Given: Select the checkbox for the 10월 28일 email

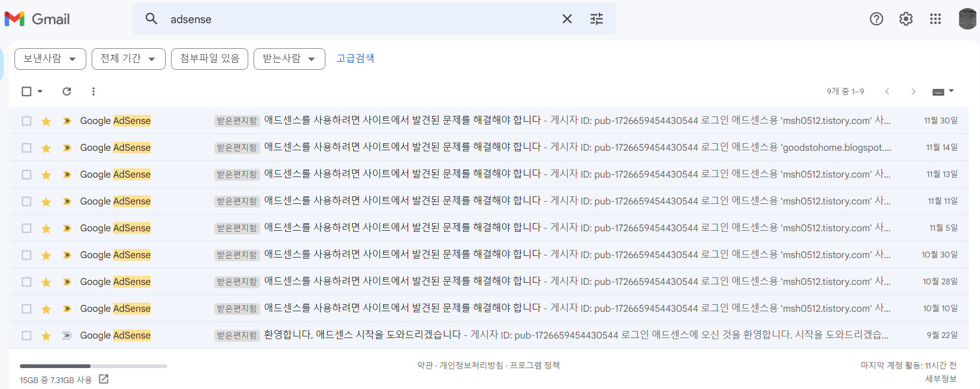Looking at the screenshot, I should coord(26,282).
